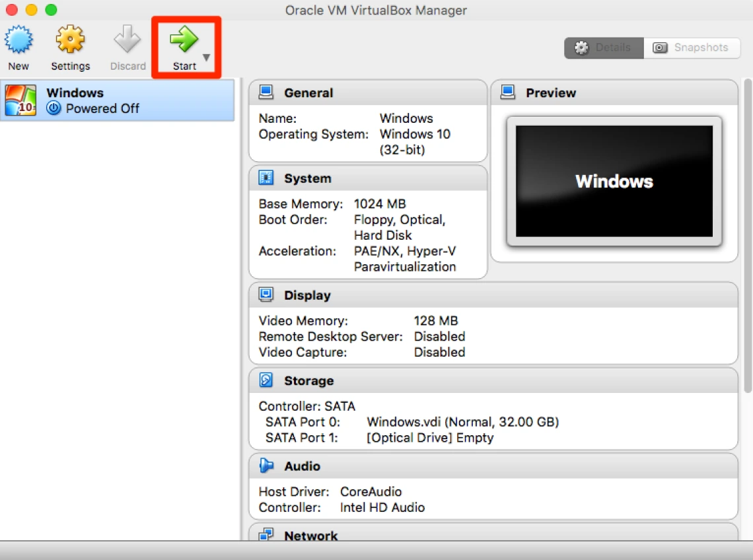Switch to the Snapshots view
This screenshot has width=753, height=560.
[692, 48]
